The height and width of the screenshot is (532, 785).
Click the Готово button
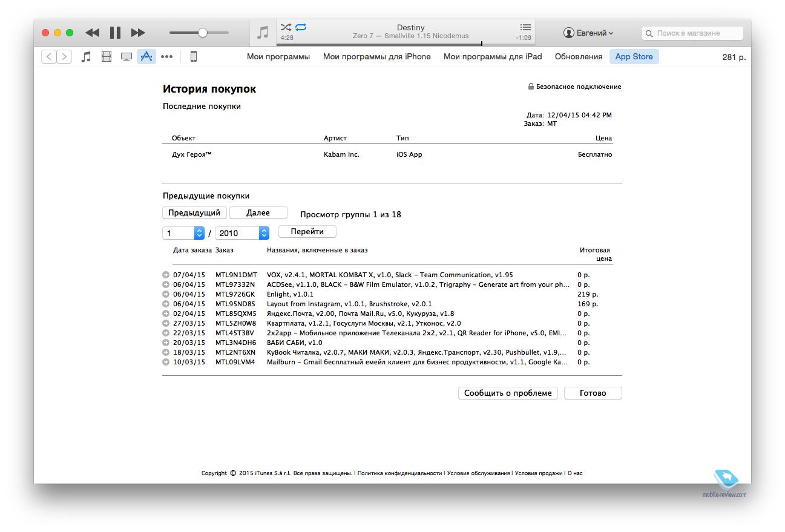click(593, 393)
